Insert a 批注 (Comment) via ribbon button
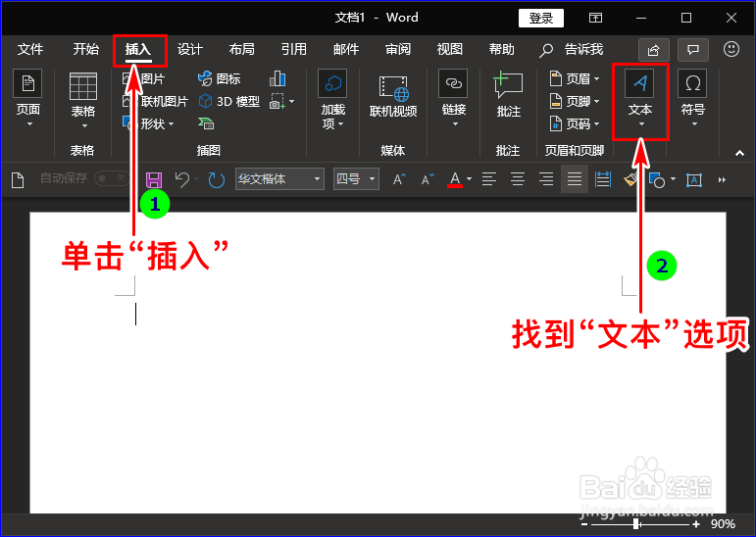This screenshot has height=537, width=756. click(508, 95)
